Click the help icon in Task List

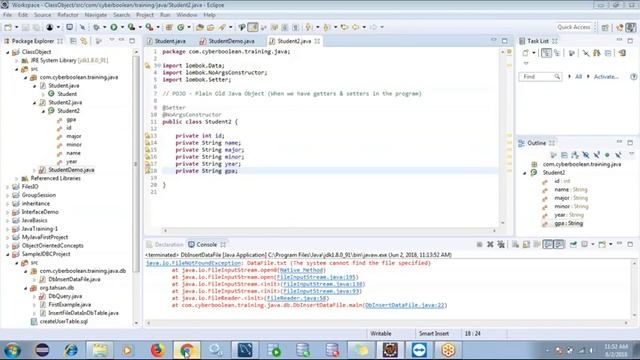click(x=633, y=77)
